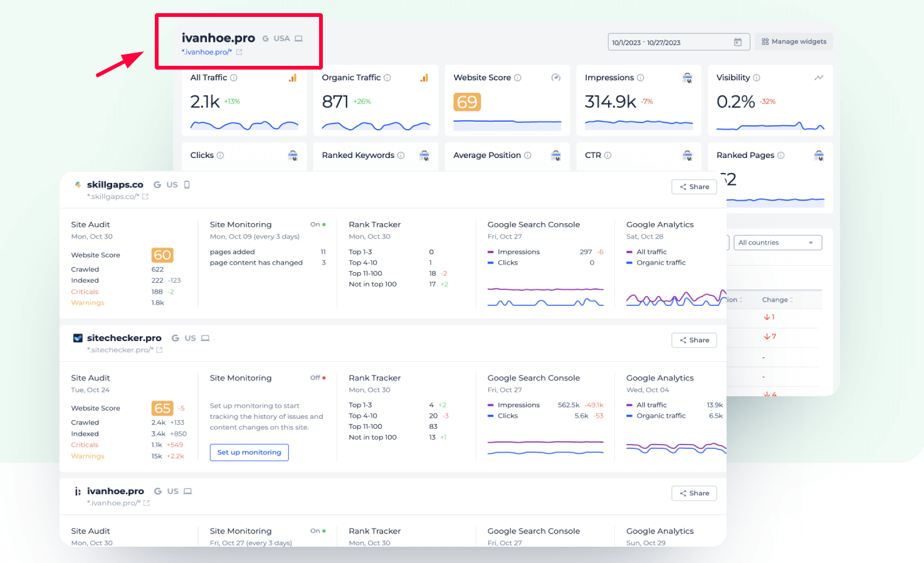Open Warnings 15k in sitechecker.pro Site Audit
The height and width of the screenshot is (563, 924).
[128, 456]
